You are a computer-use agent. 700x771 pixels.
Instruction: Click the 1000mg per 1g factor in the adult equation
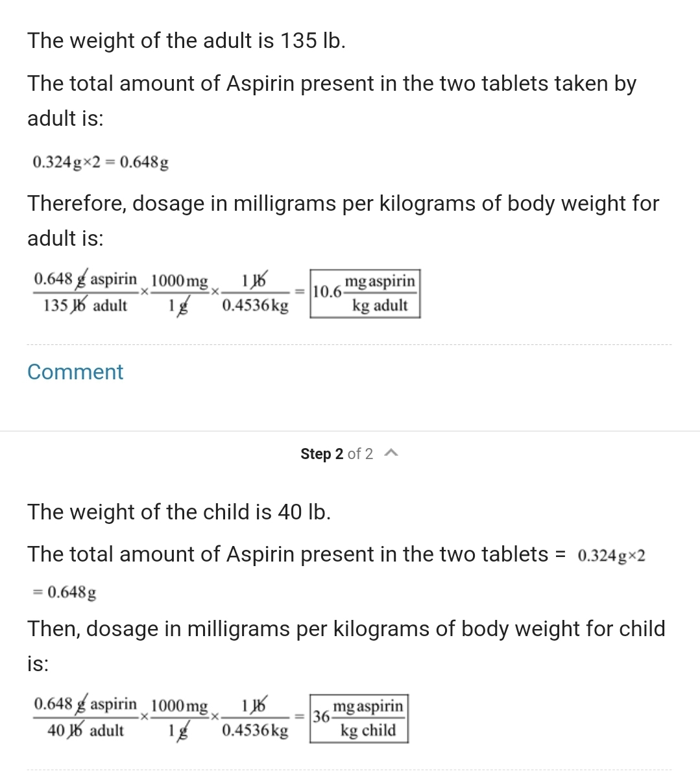coord(179,293)
